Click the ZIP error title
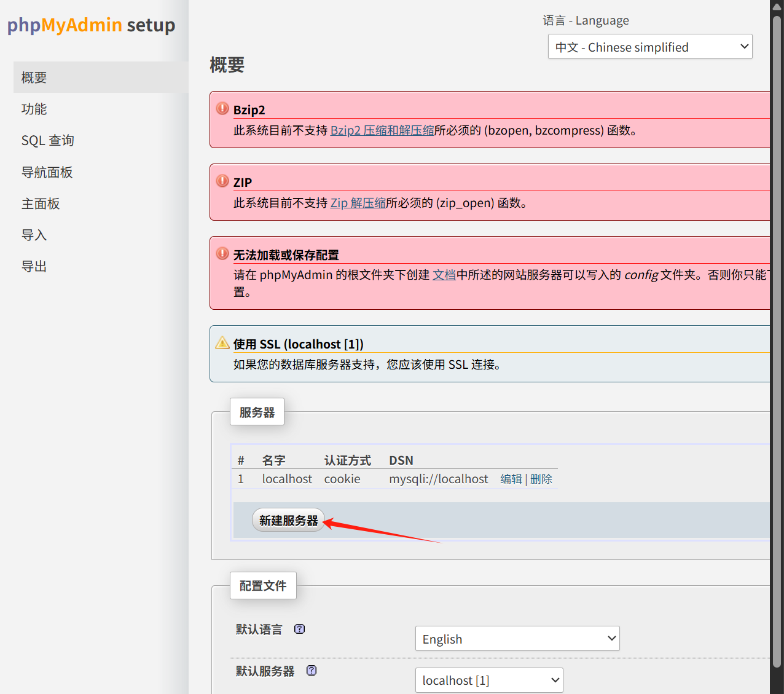 click(x=243, y=182)
